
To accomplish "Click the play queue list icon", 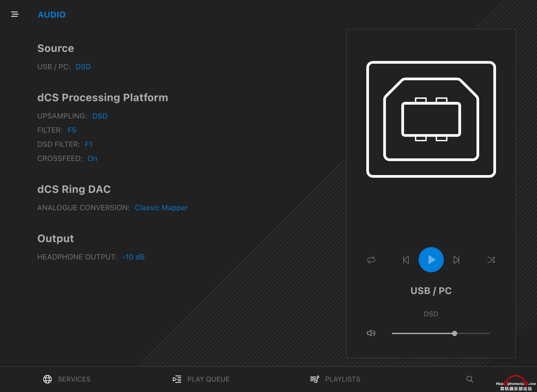I will coord(177,379).
